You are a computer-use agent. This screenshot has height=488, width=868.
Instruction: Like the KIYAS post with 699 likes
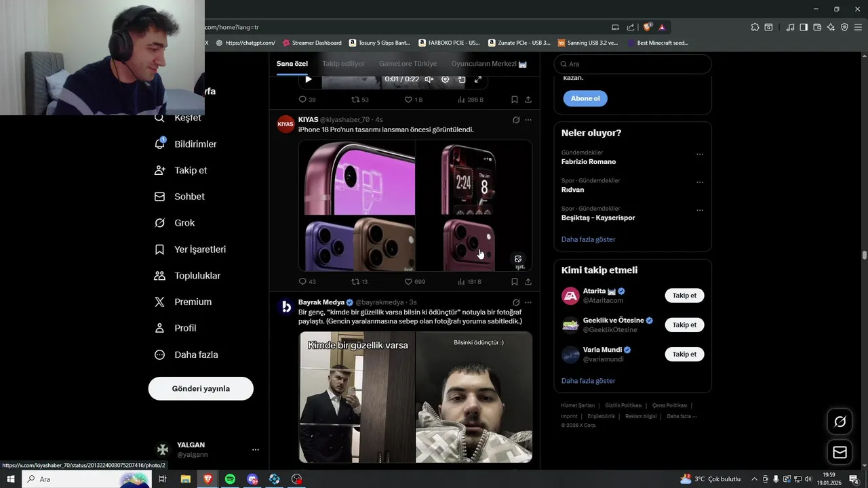408,281
